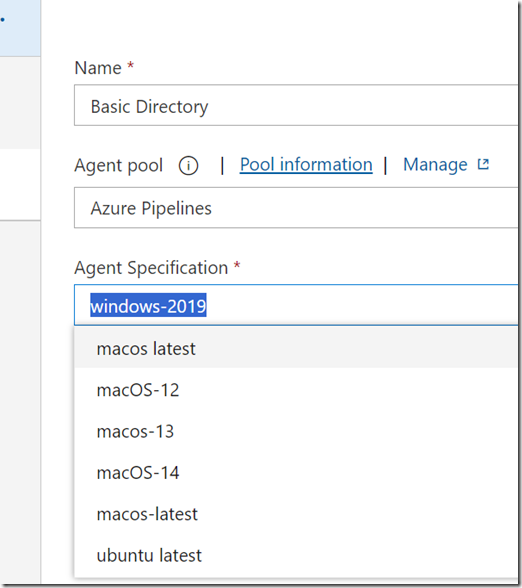The width and height of the screenshot is (522, 588).
Task: Open the Manage link
Action: [x=435, y=165]
